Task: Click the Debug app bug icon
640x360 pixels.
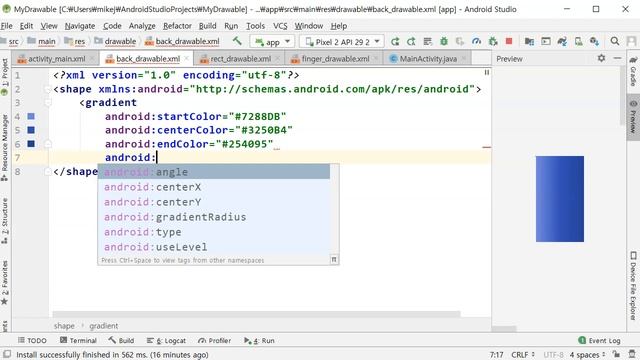Action: pyautogui.click(x=444, y=41)
